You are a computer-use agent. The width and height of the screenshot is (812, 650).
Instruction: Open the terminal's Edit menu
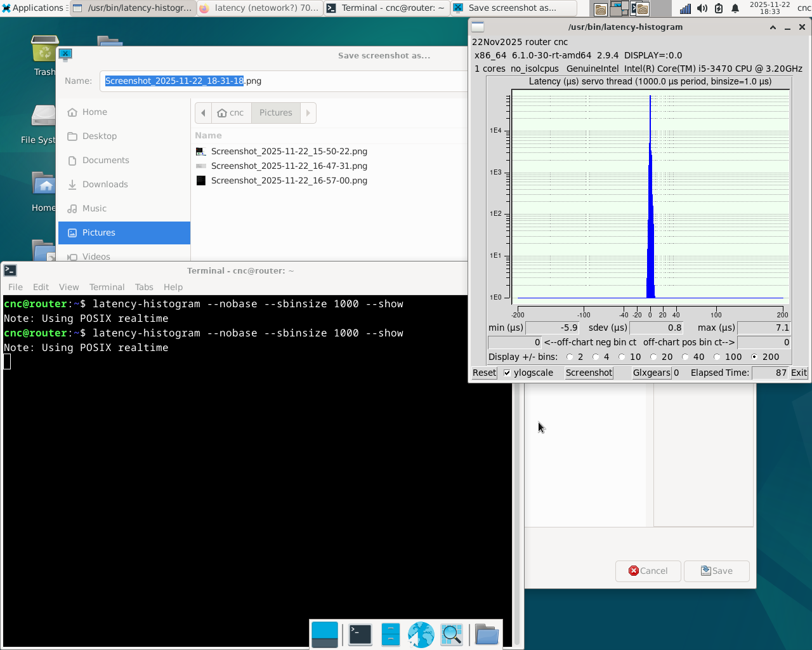(x=41, y=287)
